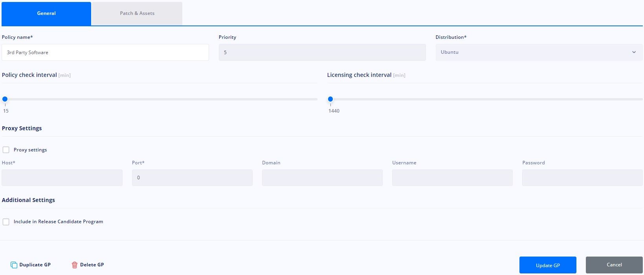Click the Delete GP link text
The width and height of the screenshot is (644, 275).
click(92, 265)
